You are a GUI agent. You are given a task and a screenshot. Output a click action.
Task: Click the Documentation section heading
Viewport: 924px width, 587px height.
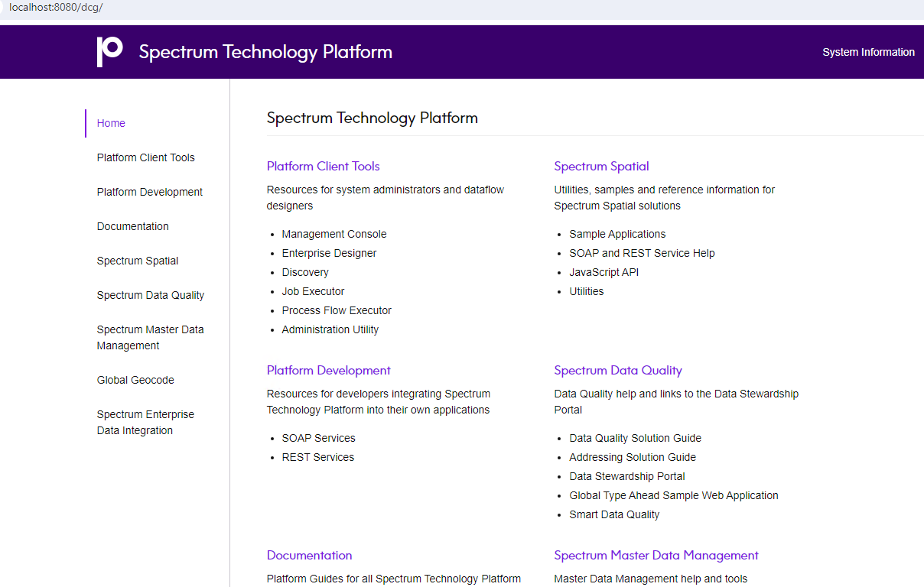(x=309, y=555)
